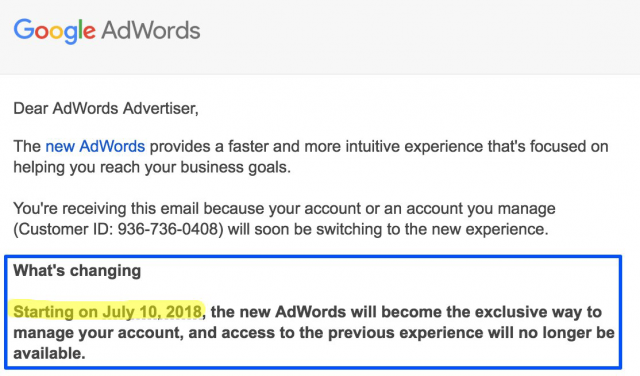Click "You're receiving this email because" sentence start

[x=108, y=209]
